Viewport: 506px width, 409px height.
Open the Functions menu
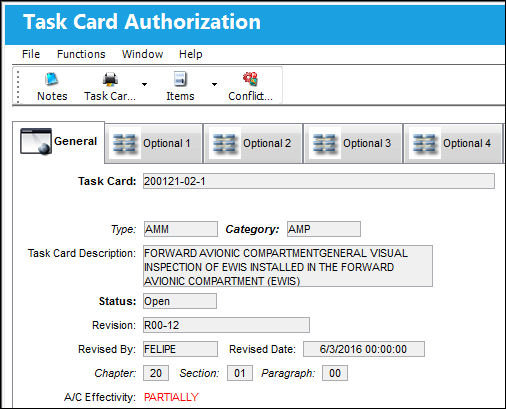pyautogui.click(x=81, y=54)
